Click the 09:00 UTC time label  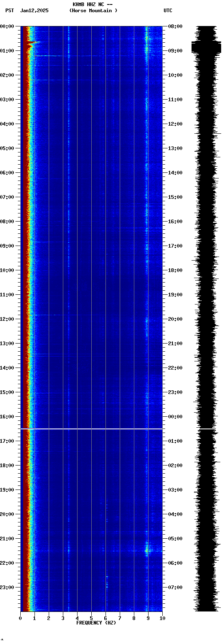click(x=175, y=51)
